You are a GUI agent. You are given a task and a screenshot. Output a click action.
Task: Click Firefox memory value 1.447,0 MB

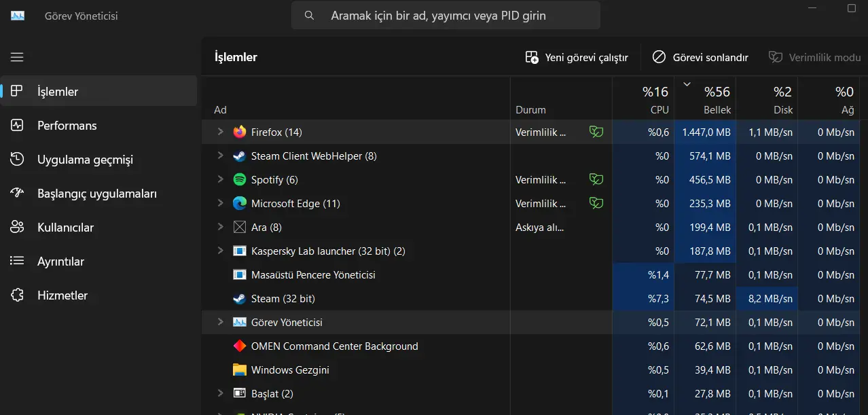tap(706, 132)
